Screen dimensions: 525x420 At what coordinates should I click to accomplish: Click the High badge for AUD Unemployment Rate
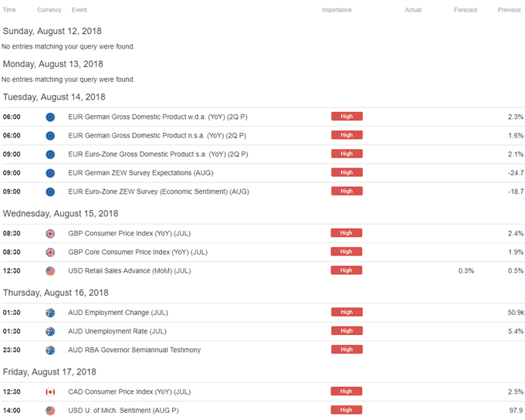(x=347, y=331)
